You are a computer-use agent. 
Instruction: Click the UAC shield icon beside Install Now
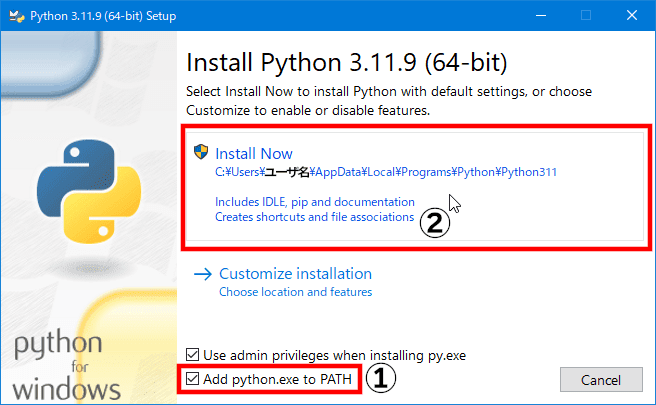coord(201,152)
